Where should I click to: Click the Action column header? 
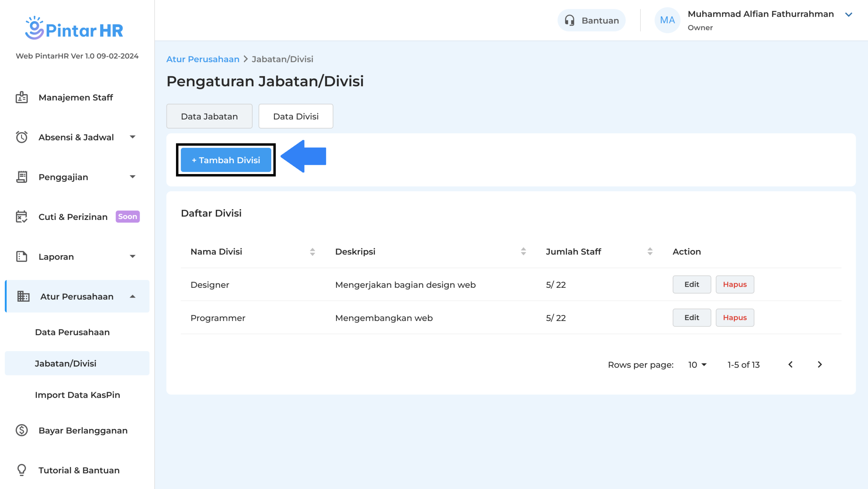687,251
